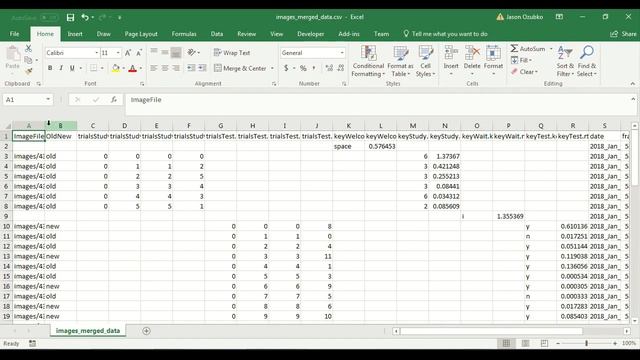Open the Sort & Filter menu
Image resolution: width=640 pixels, height=360 pixels.
[565, 61]
